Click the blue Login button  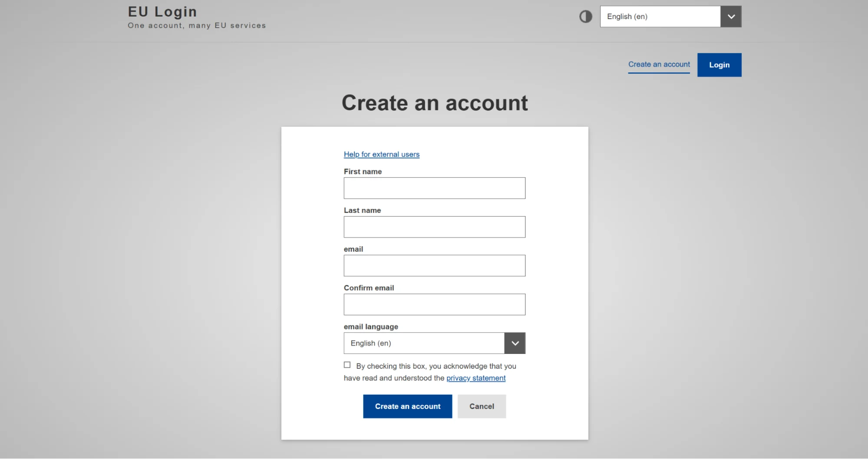tap(719, 65)
